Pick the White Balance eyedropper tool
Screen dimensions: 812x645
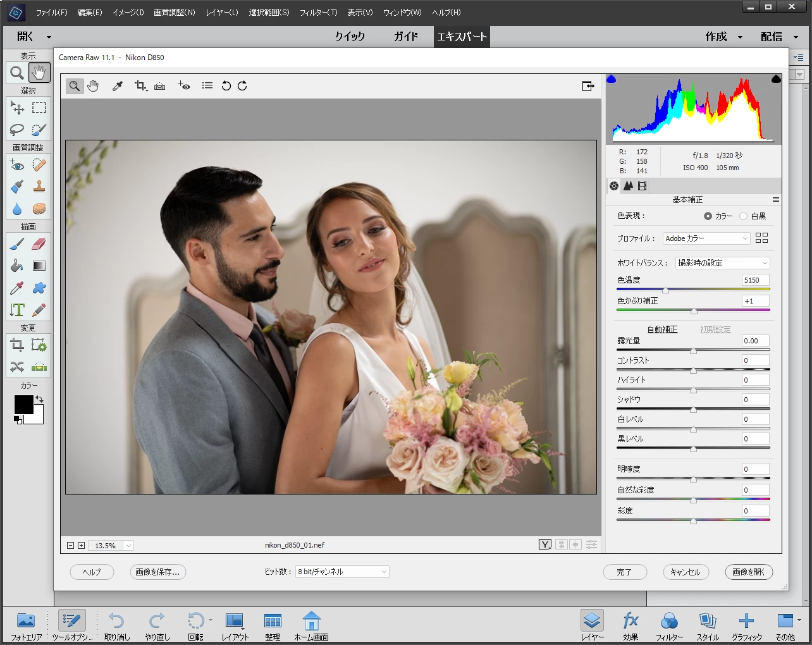(x=117, y=86)
